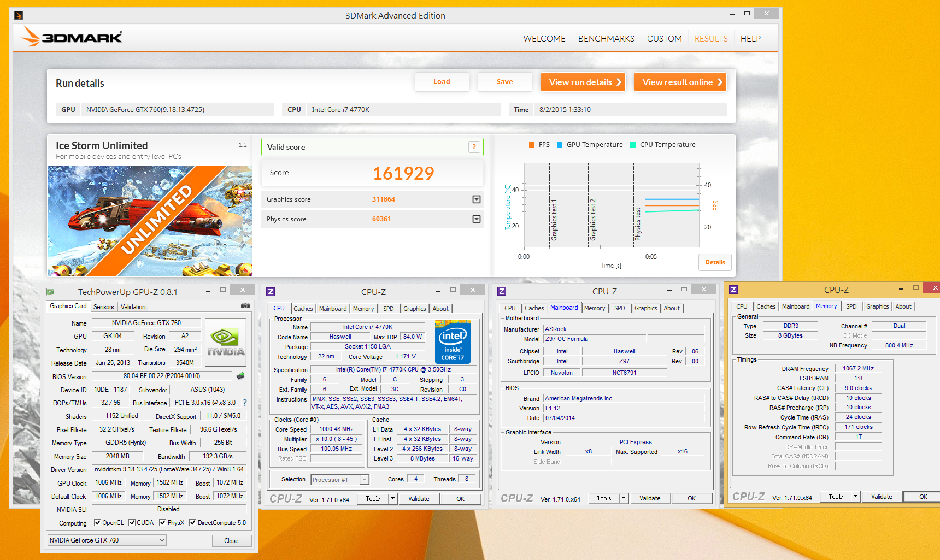Click the NVIDIA SLI Disabled field

click(169, 509)
